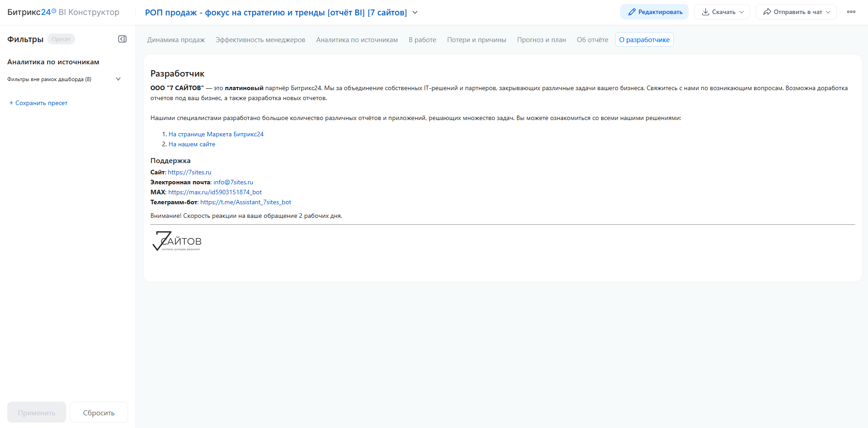Open the Потери и причины tab

pos(477,40)
